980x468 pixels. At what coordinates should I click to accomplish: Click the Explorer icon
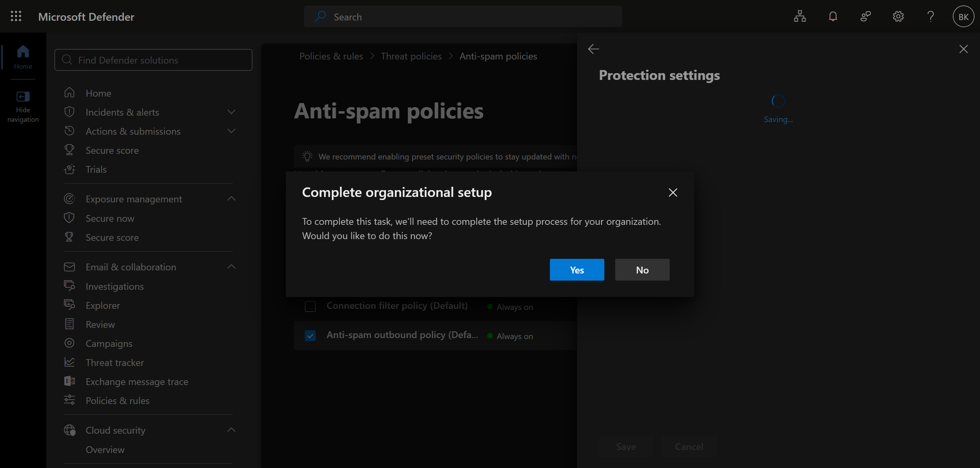[x=69, y=304]
